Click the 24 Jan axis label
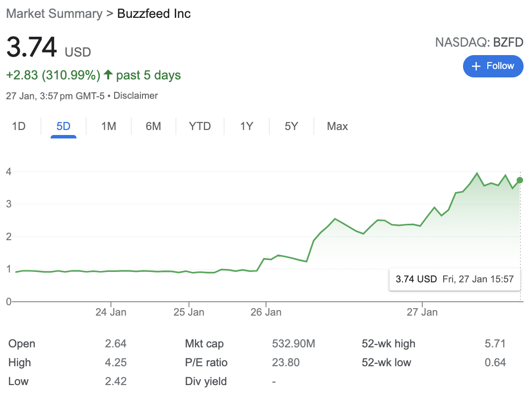 [x=111, y=312]
